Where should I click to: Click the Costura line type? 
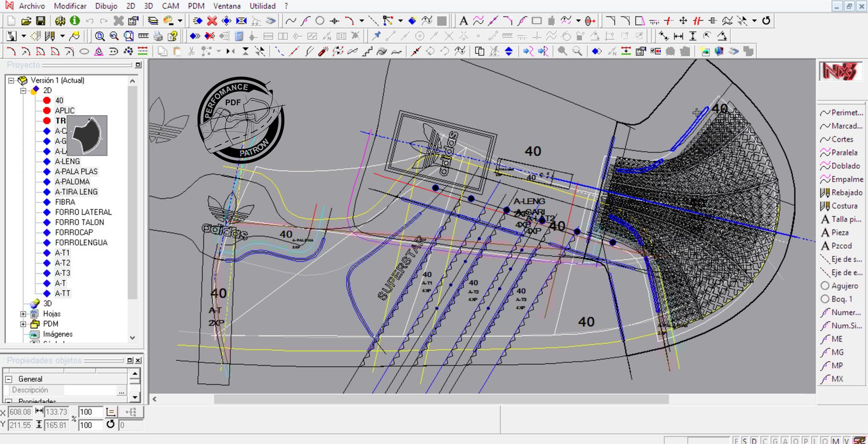(x=839, y=206)
